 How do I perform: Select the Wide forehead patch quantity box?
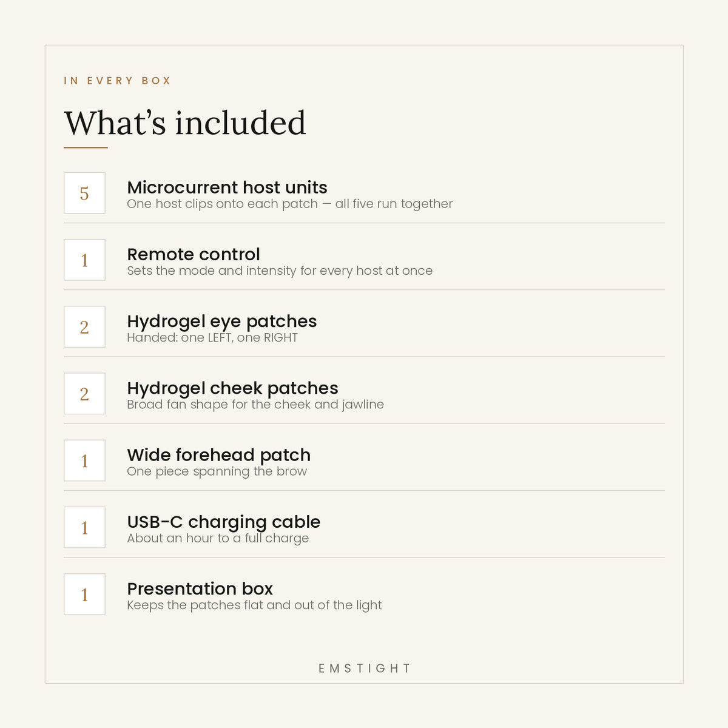[x=84, y=460]
